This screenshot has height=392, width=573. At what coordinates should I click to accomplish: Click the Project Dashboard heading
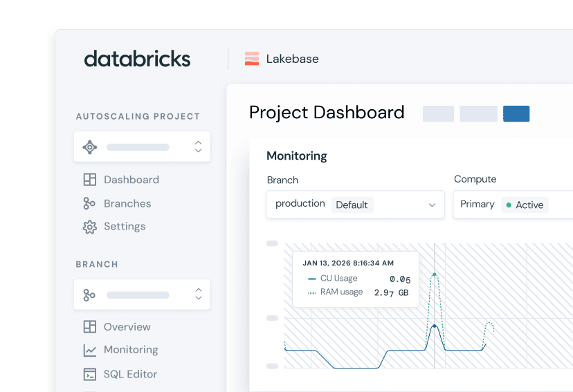(327, 113)
